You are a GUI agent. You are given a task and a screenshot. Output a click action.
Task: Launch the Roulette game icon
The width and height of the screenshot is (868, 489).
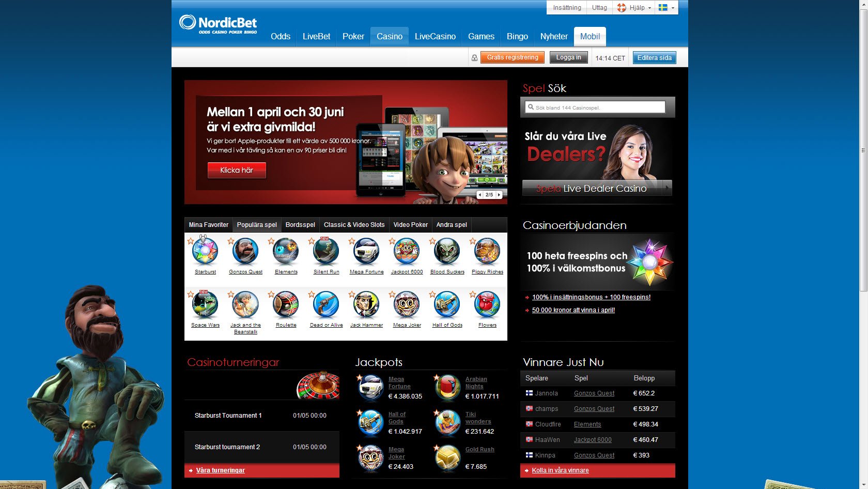pos(286,304)
